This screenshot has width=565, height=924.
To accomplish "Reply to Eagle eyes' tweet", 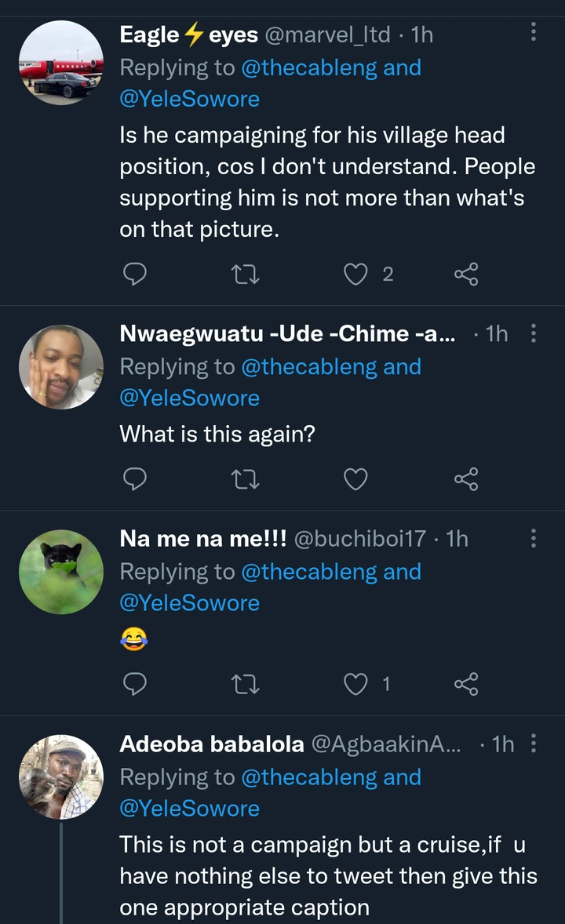I will click(x=136, y=274).
